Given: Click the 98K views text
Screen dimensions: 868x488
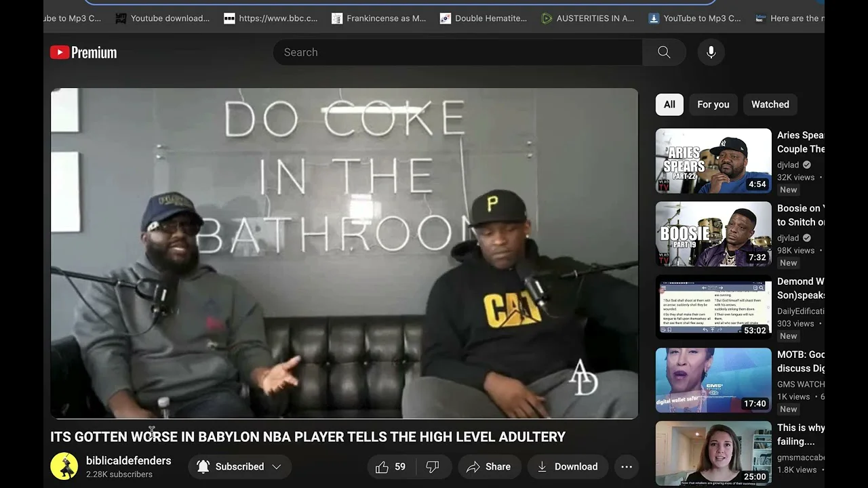Looking at the screenshot, I should 796,250.
